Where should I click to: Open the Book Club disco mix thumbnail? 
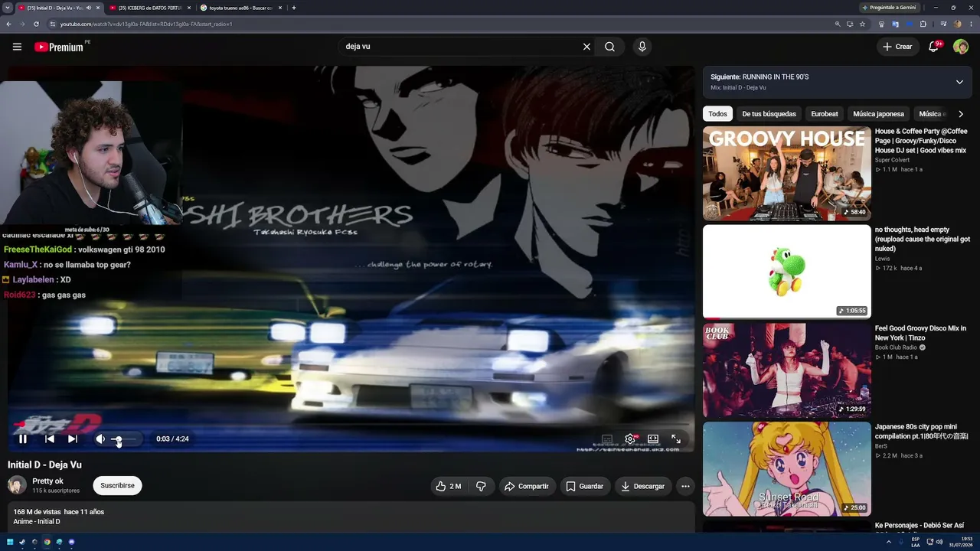787,370
